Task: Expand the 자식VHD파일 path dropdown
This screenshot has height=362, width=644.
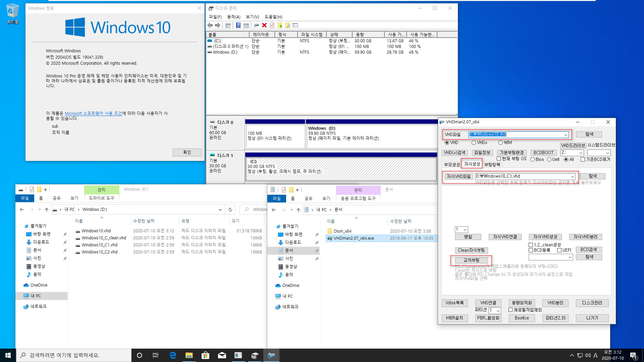Action: 573,177
